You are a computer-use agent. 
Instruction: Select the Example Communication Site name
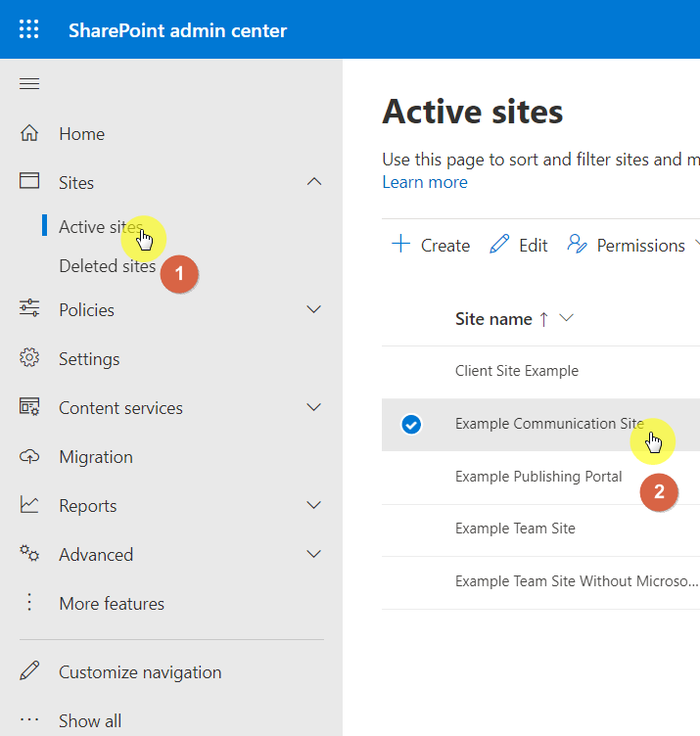coord(549,424)
